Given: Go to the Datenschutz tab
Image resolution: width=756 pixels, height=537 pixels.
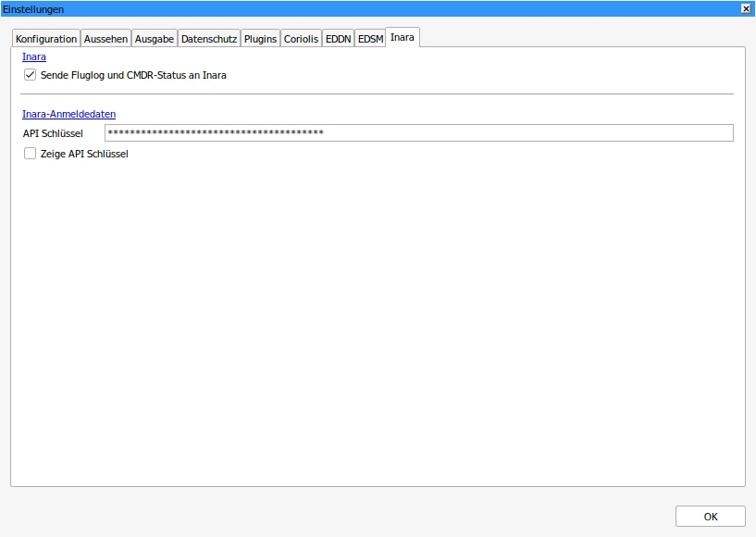Looking at the screenshot, I should [x=209, y=39].
